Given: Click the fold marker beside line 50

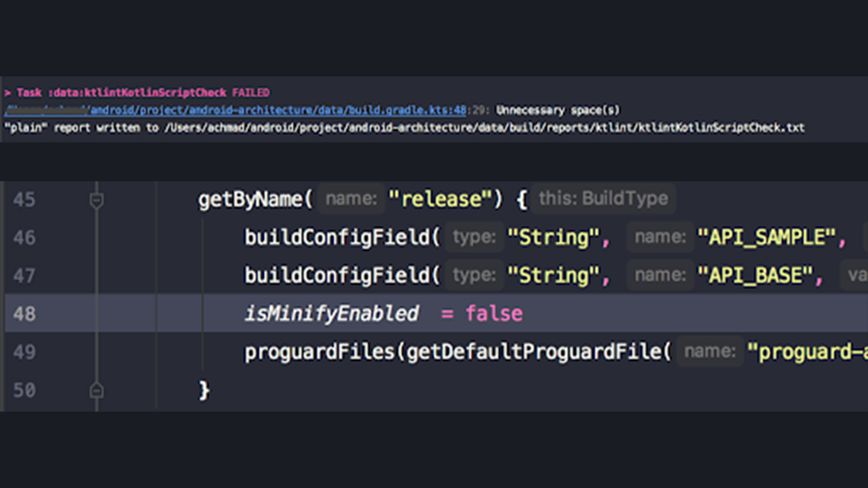Looking at the screenshot, I should [96, 389].
